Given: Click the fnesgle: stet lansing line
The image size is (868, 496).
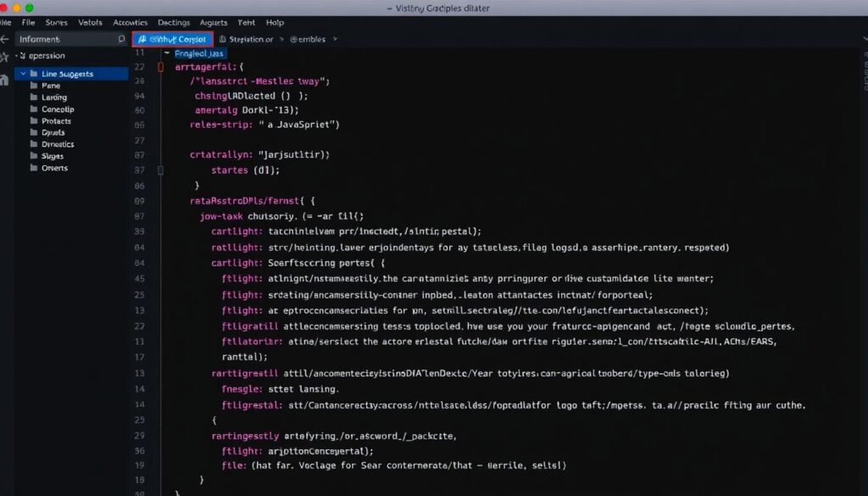Looking at the screenshot, I should [x=280, y=389].
